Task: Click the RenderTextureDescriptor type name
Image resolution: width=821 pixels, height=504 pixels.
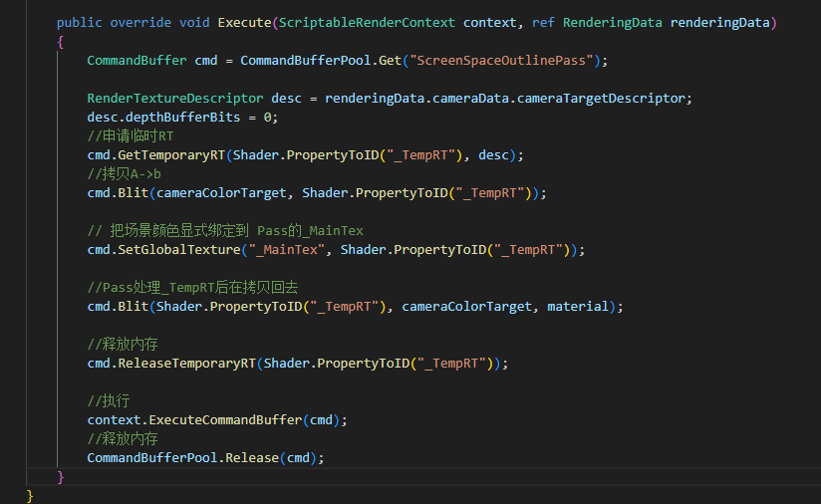Action: tap(175, 98)
